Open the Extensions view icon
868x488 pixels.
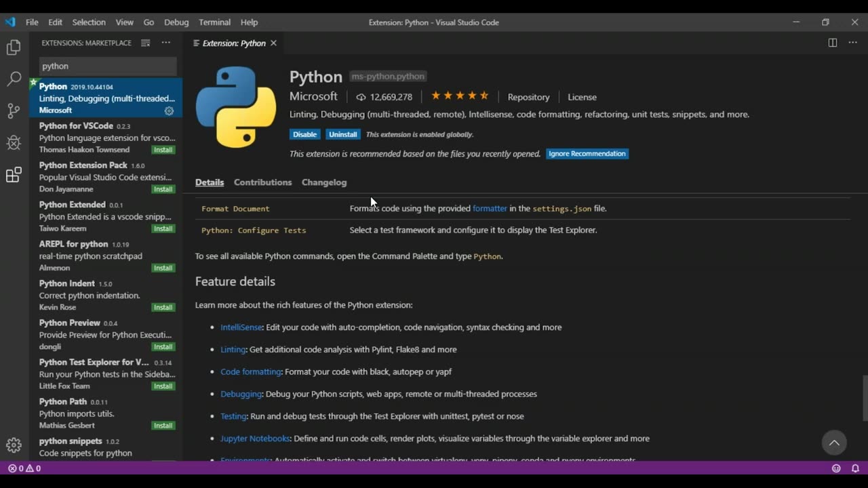point(14,175)
